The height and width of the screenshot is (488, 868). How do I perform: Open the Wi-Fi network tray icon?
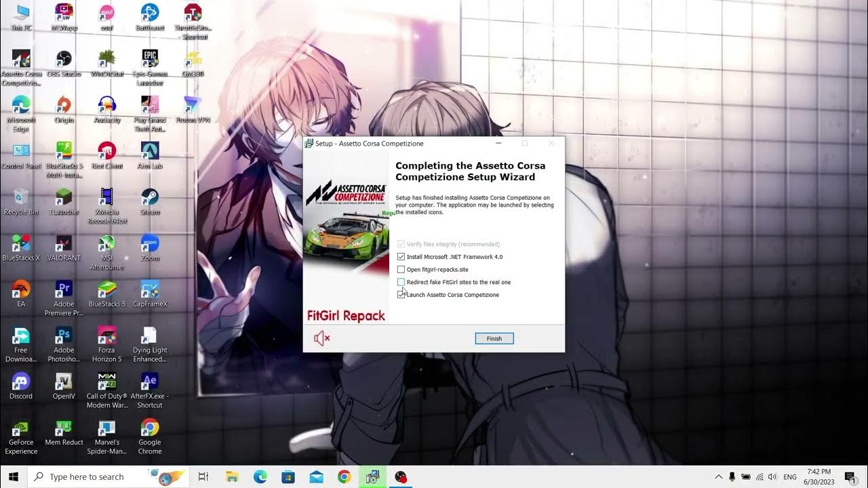[759, 477]
